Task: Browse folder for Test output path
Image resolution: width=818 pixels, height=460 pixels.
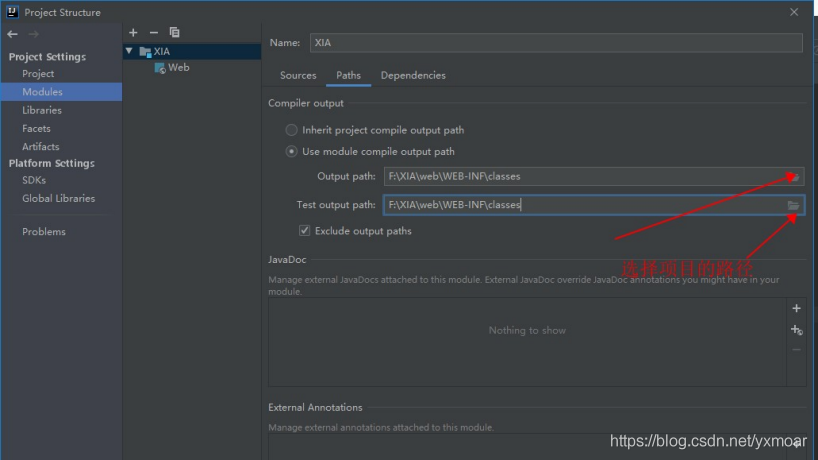Action: [793, 205]
